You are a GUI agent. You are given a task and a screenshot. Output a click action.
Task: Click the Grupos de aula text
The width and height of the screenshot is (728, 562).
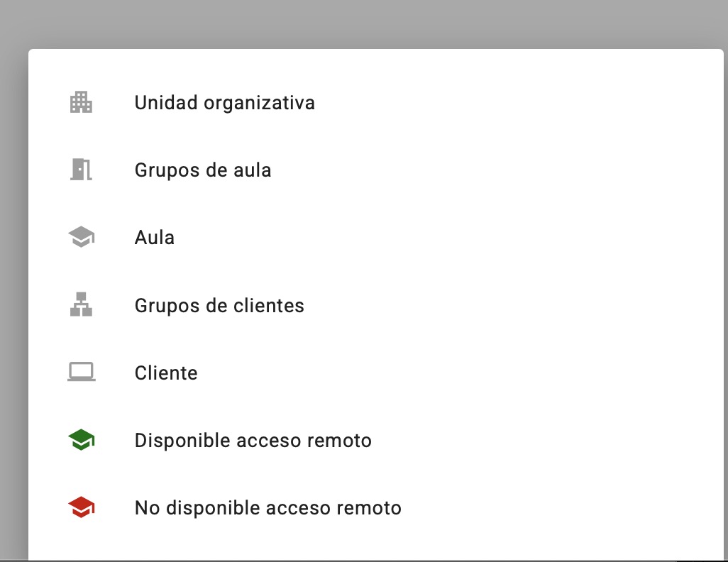tap(203, 170)
